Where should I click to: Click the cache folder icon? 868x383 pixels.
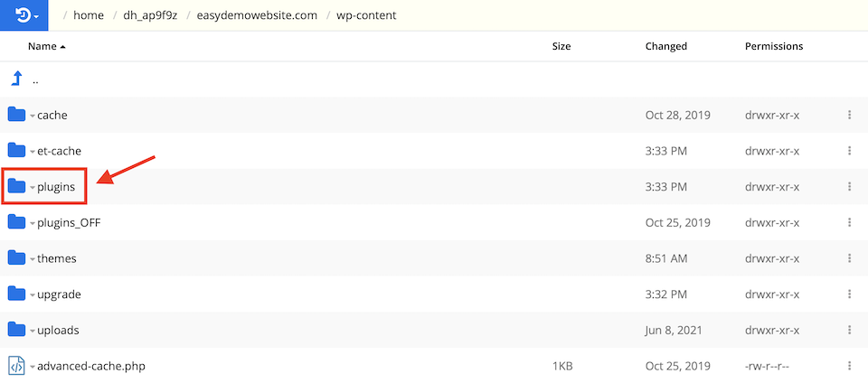click(x=16, y=115)
